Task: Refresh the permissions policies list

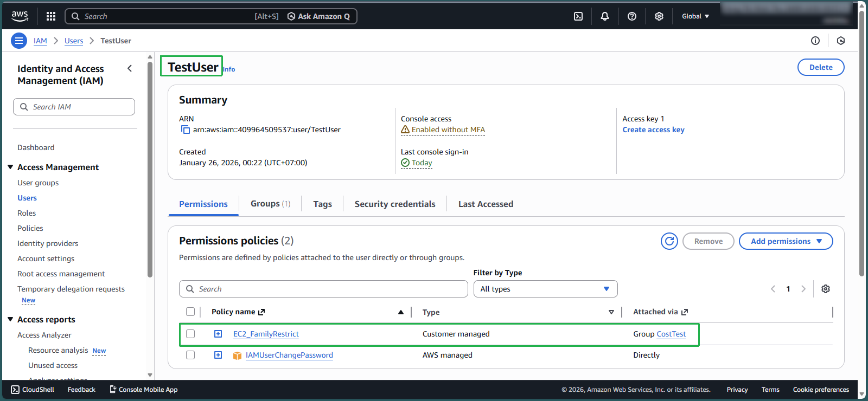Action: (x=669, y=241)
